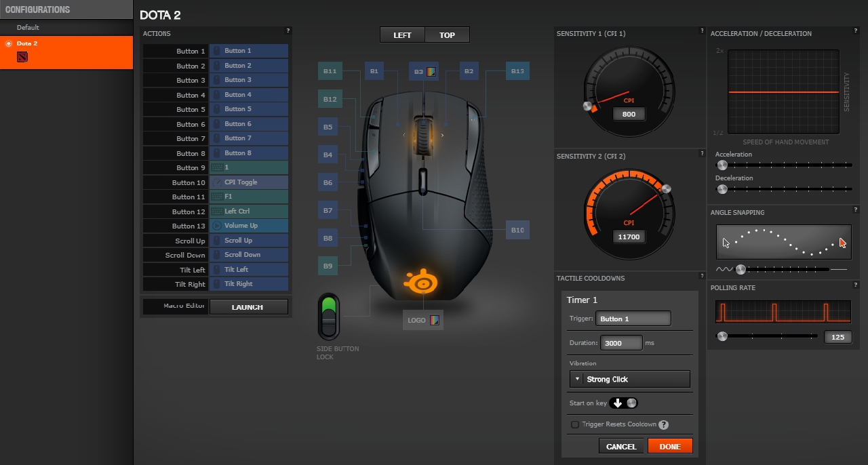This screenshot has width=868, height=465.
Task: Open the LOGO illumination color icon
Action: click(x=435, y=320)
